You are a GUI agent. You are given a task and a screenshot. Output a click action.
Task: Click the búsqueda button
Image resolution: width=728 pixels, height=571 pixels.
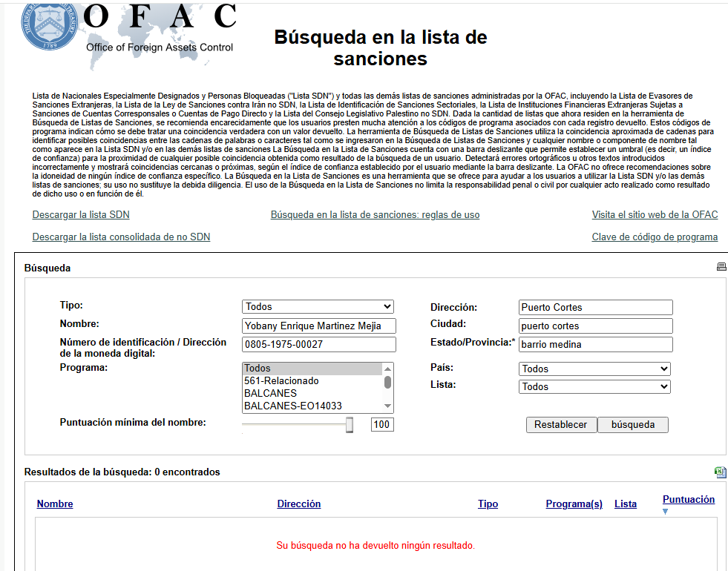pyautogui.click(x=632, y=425)
